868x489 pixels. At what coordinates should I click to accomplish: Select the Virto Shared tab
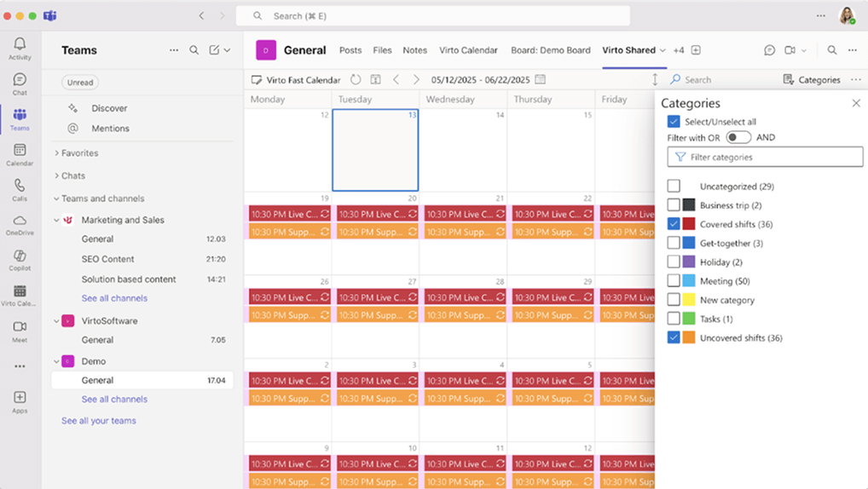(x=629, y=50)
